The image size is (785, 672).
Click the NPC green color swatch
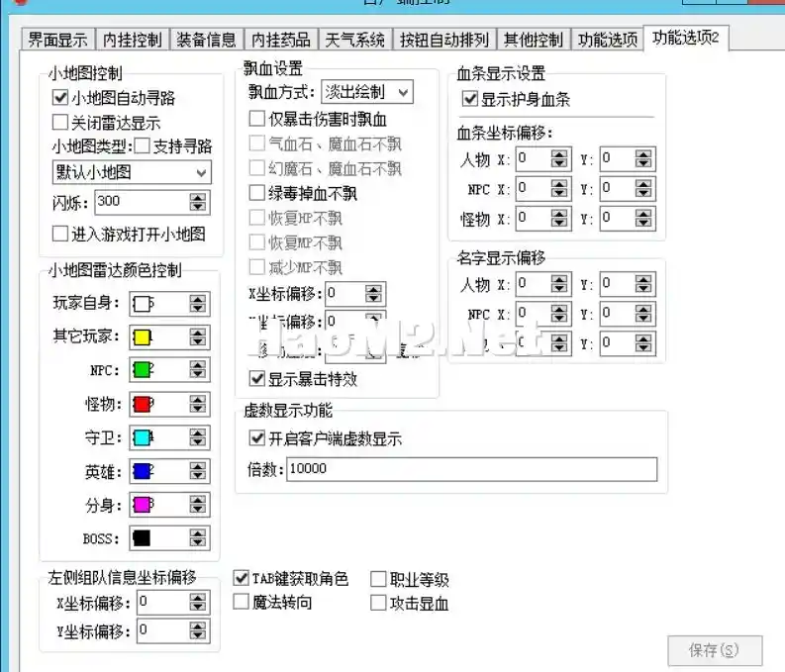(x=143, y=370)
